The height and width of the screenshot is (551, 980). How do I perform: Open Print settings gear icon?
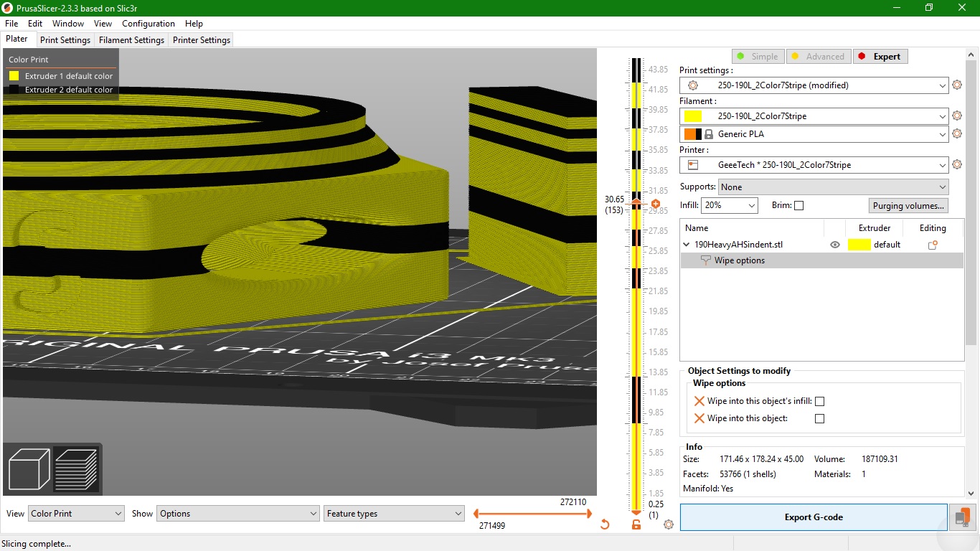coord(956,85)
